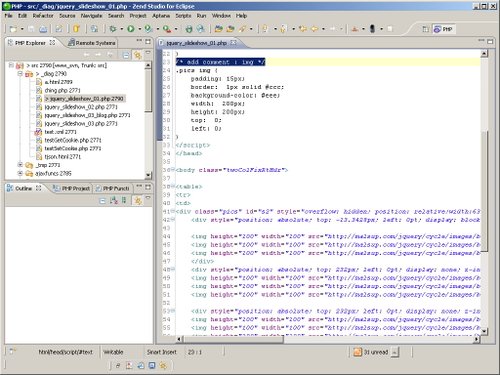Open the File menu
This screenshot has height=375, width=500.
pos(8,16)
